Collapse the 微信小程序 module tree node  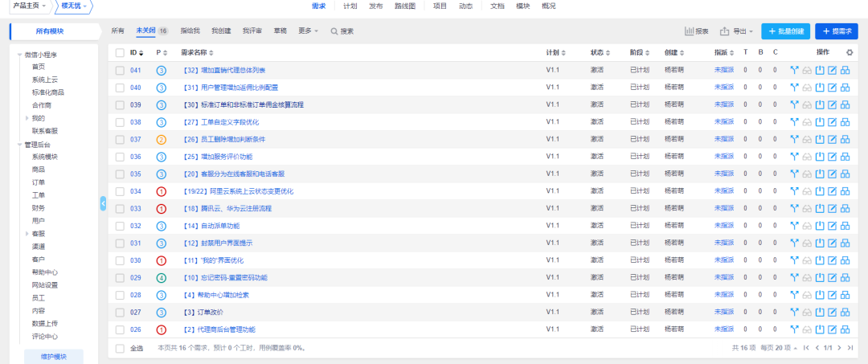[x=20, y=55]
